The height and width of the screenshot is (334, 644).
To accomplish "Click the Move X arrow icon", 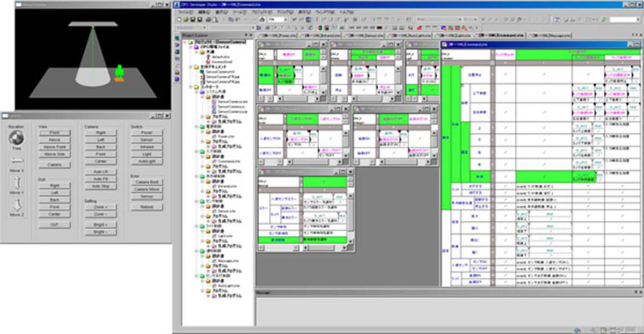I will 16,159.
